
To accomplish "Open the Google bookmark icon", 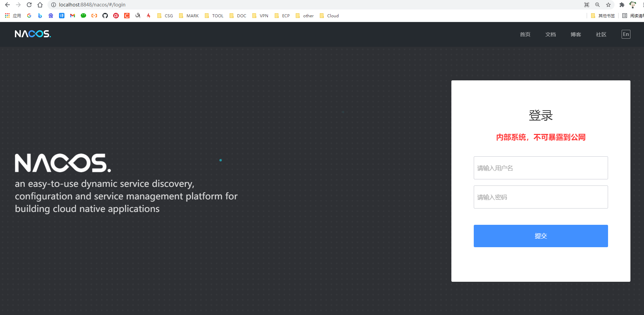I will (29, 16).
